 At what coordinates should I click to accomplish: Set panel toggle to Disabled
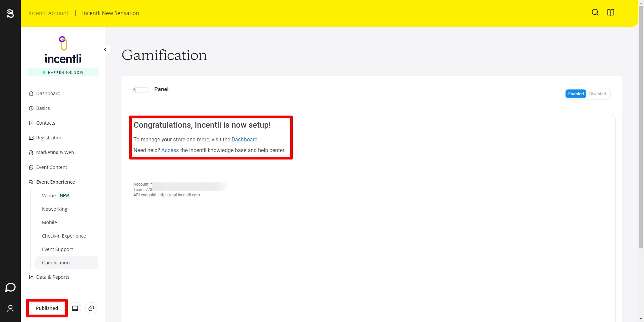click(x=597, y=94)
